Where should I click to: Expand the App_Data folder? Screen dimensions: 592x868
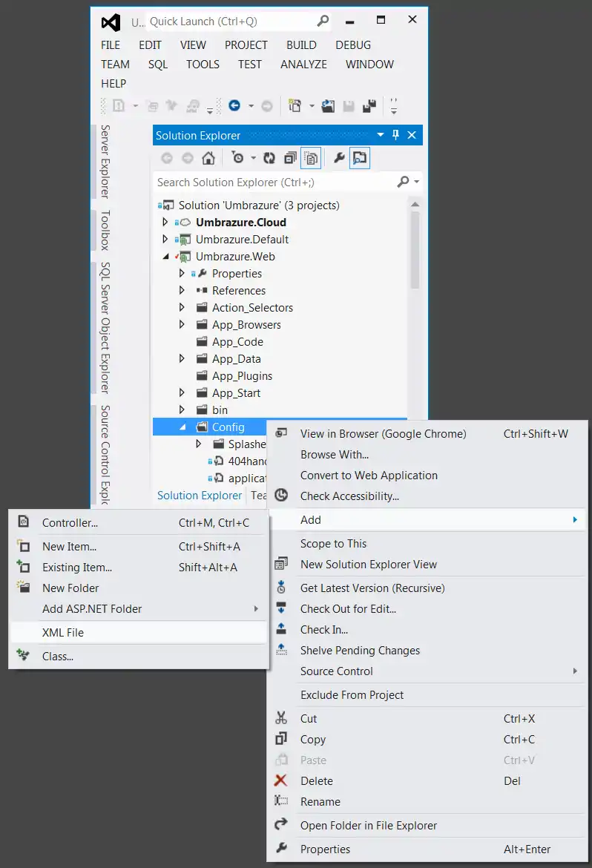click(182, 359)
